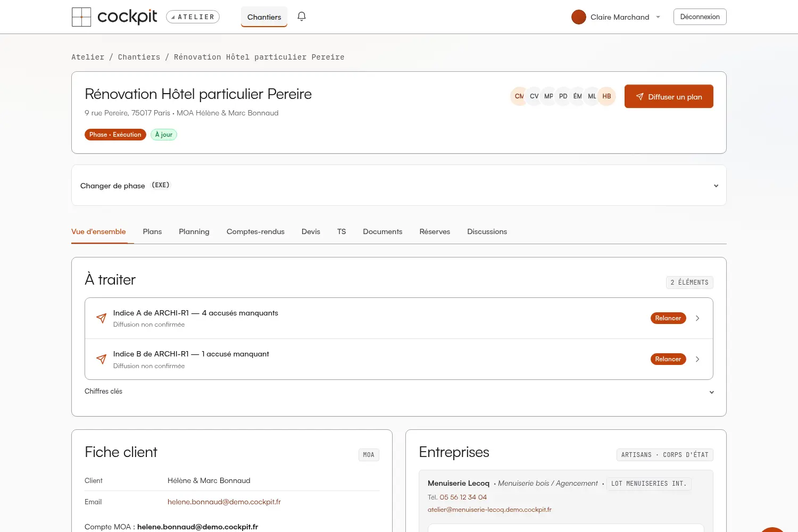
Task: Expand the Chiffres clés section
Action: coord(399,392)
